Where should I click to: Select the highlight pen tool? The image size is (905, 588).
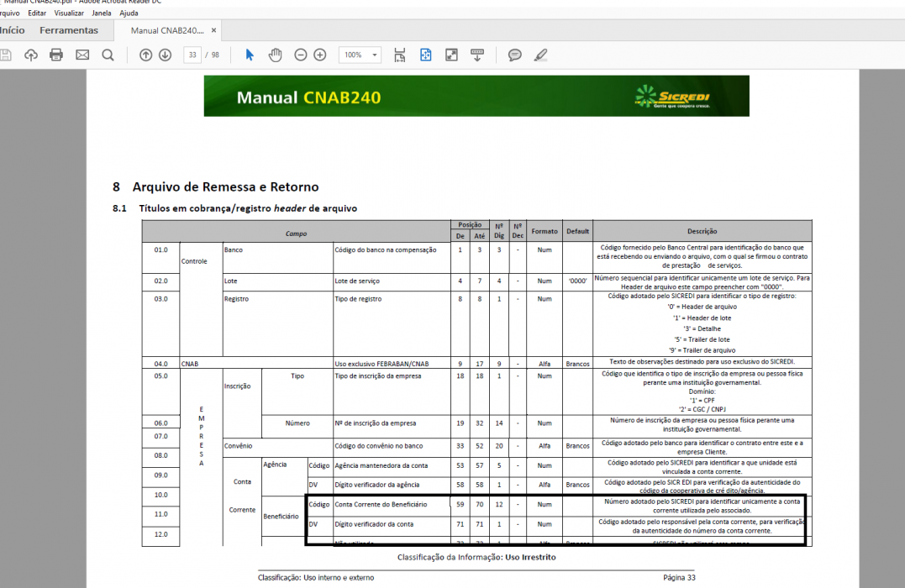click(x=540, y=55)
